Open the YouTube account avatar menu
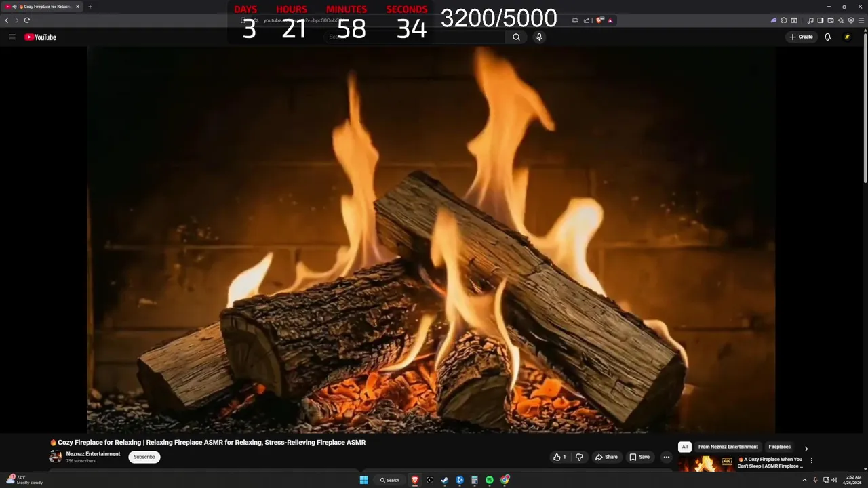The height and width of the screenshot is (488, 868). (847, 37)
